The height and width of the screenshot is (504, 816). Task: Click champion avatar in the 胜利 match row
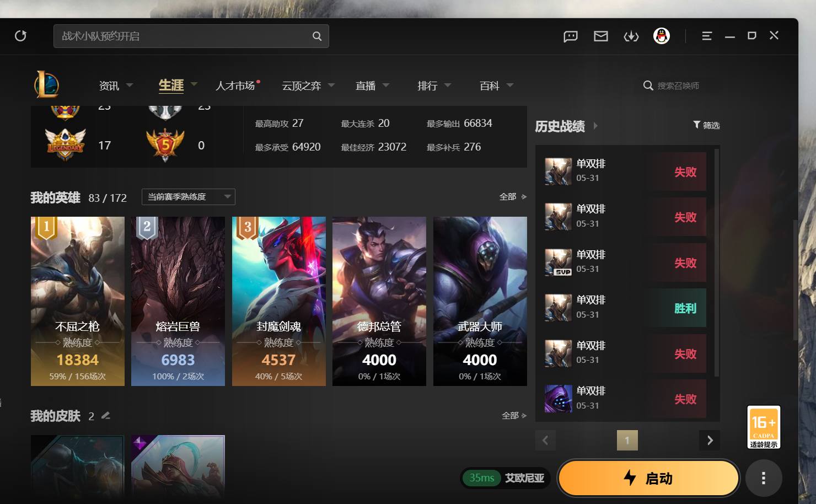(x=558, y=308)
